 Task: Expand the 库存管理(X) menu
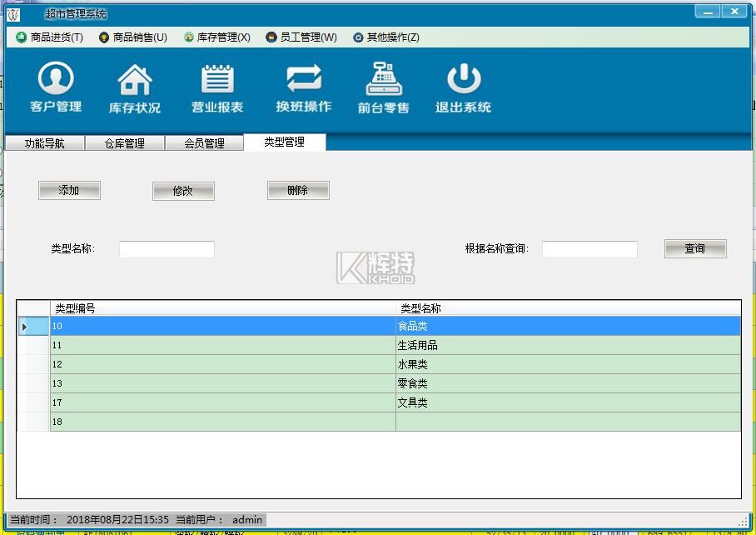click(x=217, y=37)
